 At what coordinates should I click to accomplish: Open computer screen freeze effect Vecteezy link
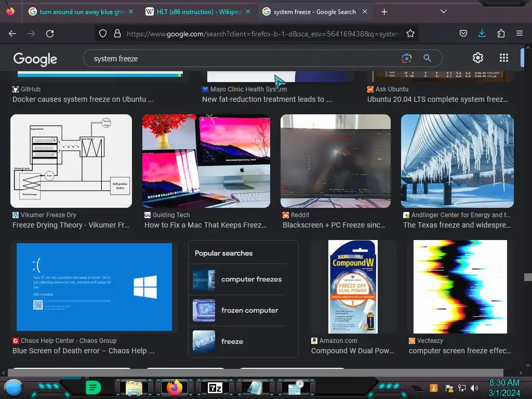[460, 351]
